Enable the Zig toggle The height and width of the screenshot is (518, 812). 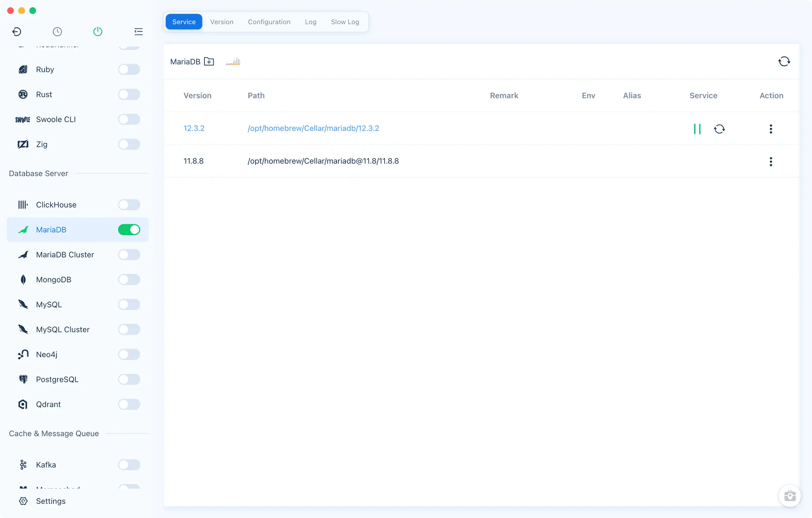[129, 144]
